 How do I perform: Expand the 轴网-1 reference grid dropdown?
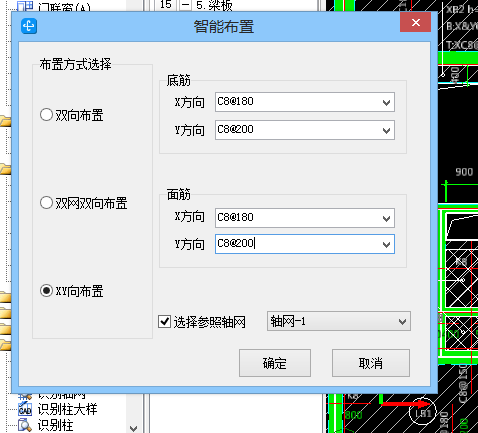402,321
